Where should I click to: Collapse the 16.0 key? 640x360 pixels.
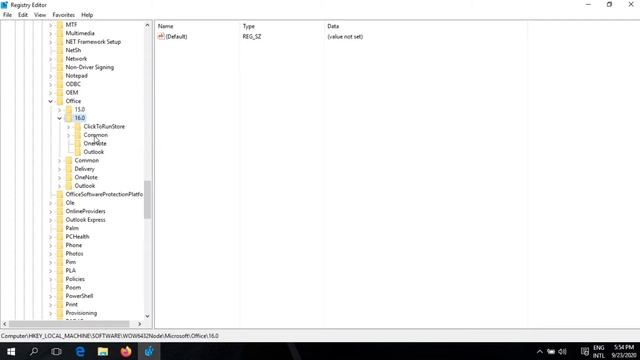click(x=60, y=118)
